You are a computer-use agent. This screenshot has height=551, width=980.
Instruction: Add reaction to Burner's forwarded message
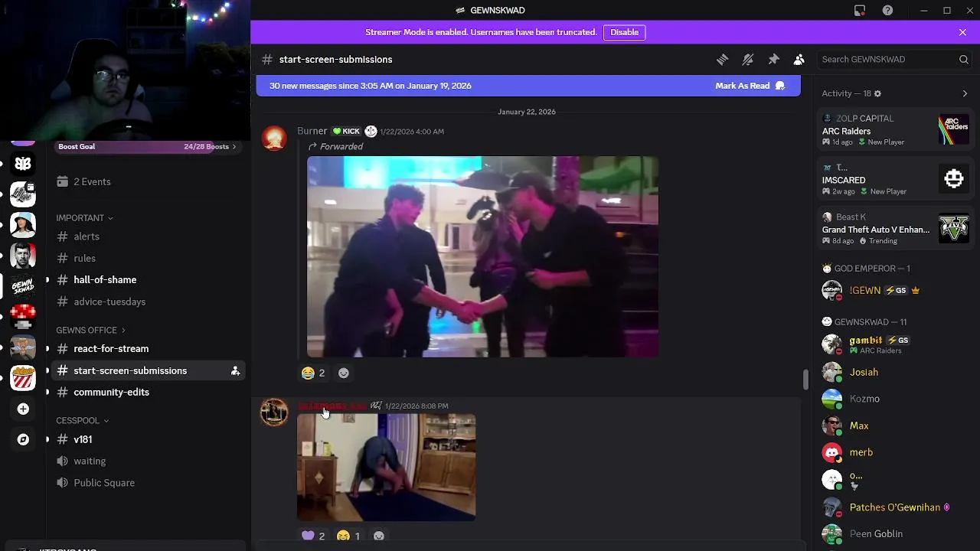(x=344, y=373)
